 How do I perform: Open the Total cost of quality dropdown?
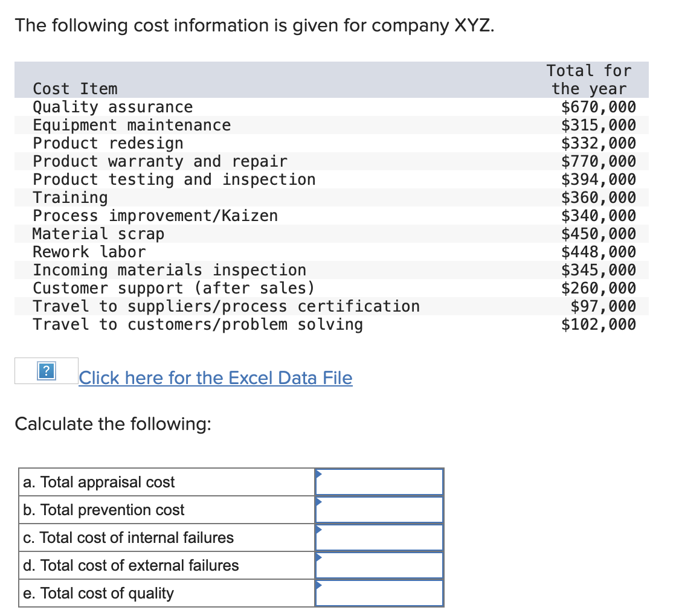[x=379, y=592]
